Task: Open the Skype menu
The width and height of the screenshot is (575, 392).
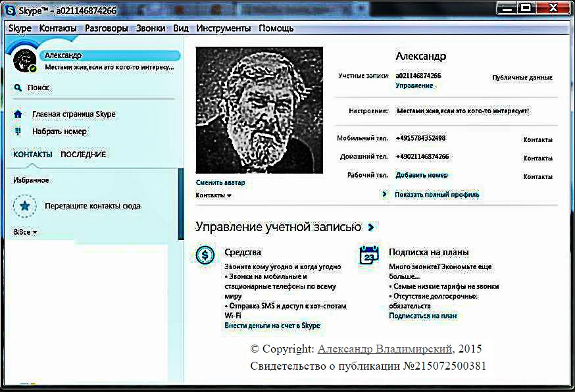Action: coord(20,28)
